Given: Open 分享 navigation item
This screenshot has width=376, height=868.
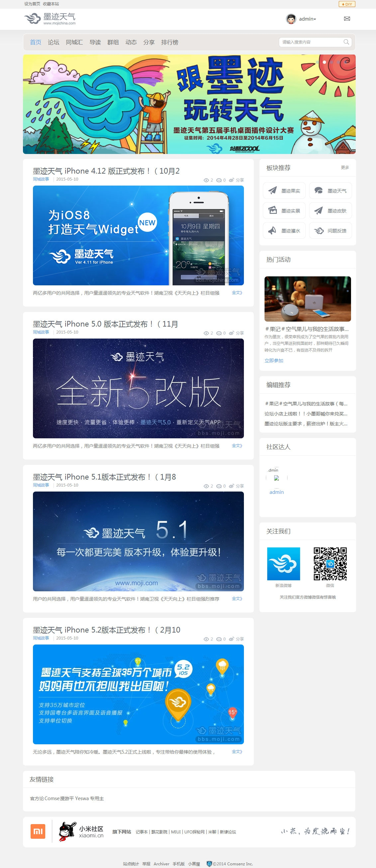Looking at the screenshot, I should [x=149, y=42].
